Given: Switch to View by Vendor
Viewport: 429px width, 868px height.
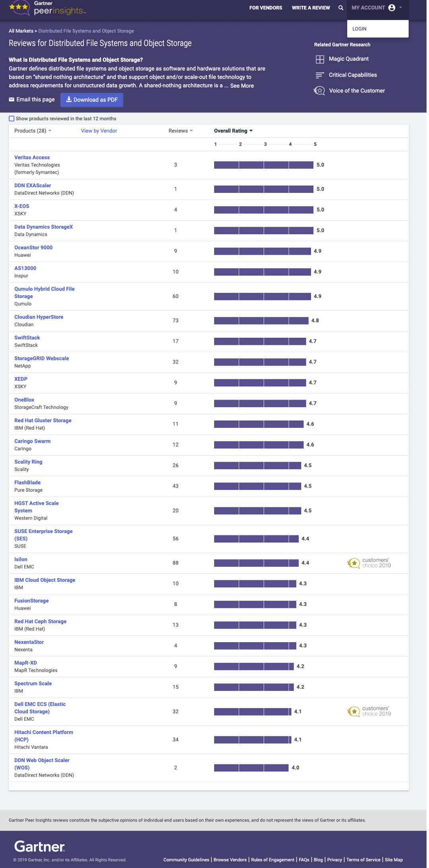Looking at the screenshot, I should (99, 131).
